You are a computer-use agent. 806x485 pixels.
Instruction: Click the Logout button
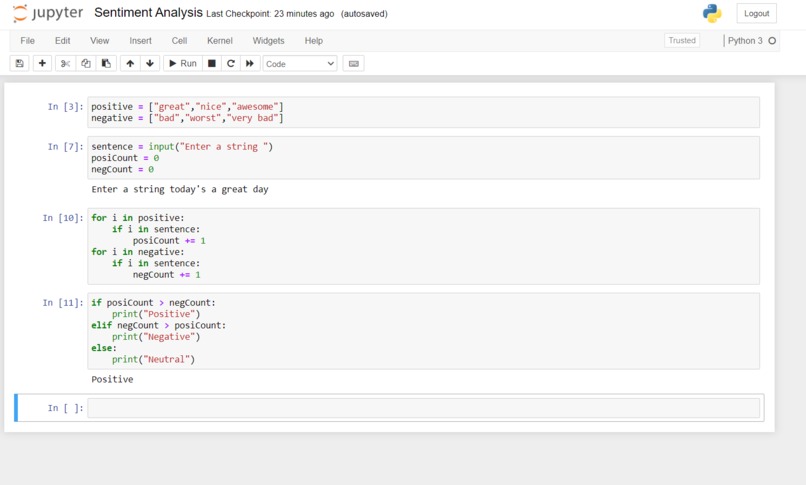click(x=756, y=13)
